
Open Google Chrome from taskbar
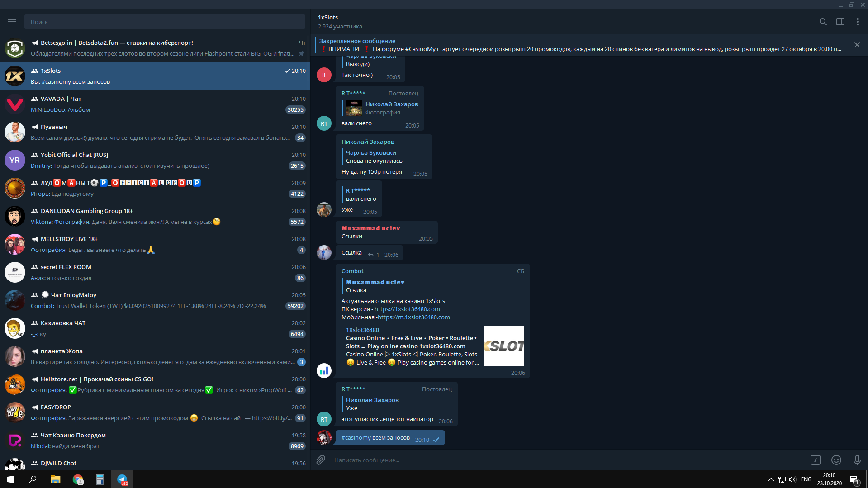[x=78, y=479]
